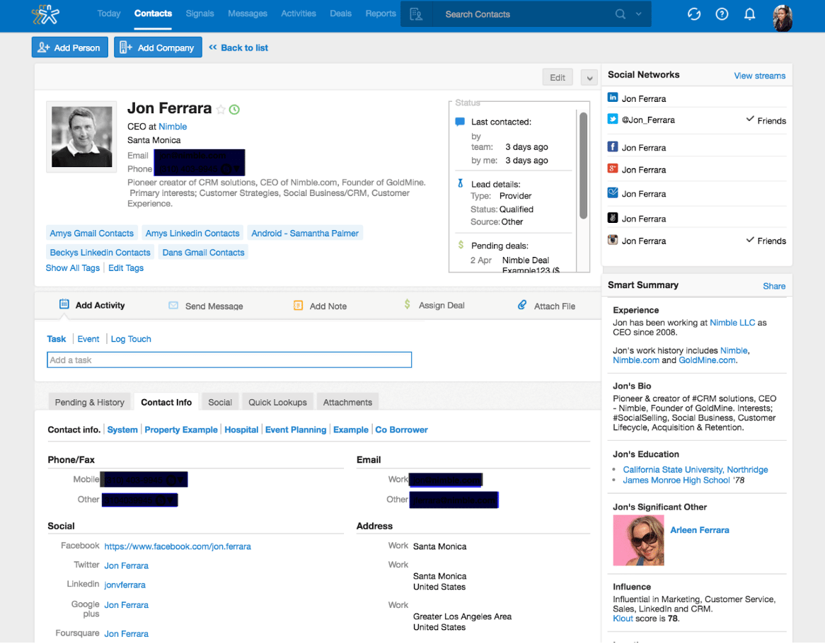
Task: Open the help question mark icon
Action: (x=722, y=14)
